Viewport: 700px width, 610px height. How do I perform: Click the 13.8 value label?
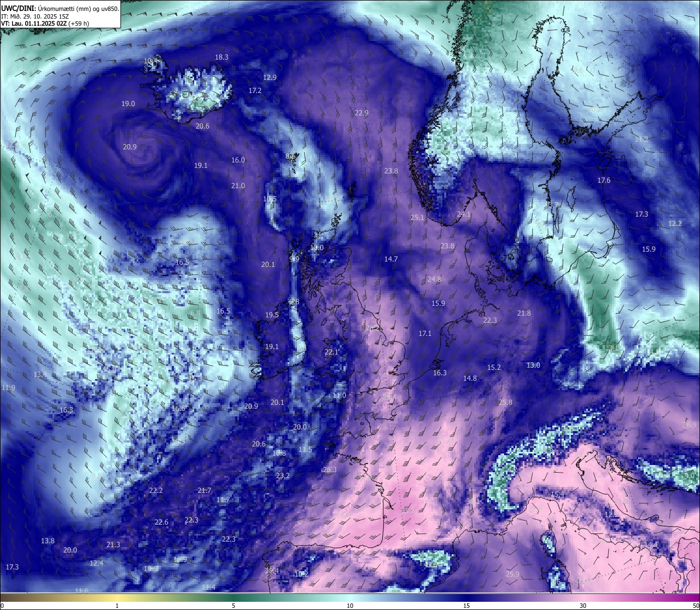coord(48,541)
